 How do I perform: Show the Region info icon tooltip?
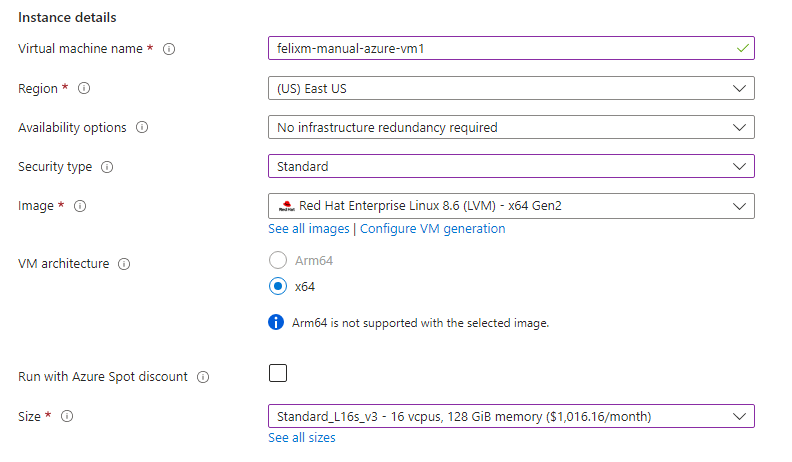[84, 88]
